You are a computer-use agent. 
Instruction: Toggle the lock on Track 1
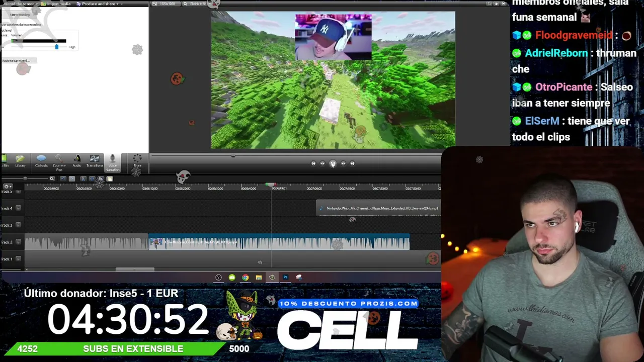[x=18, y=259]
